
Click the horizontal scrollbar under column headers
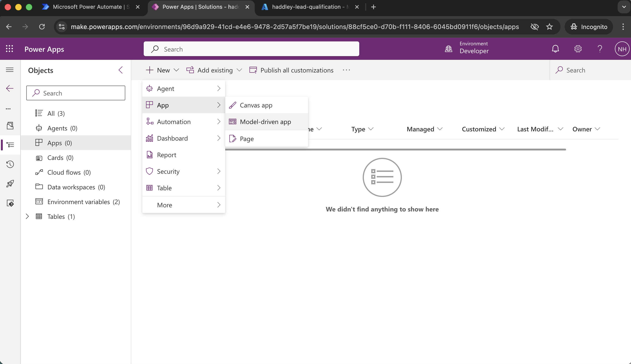pyautogui.click(x=395, y=150)
